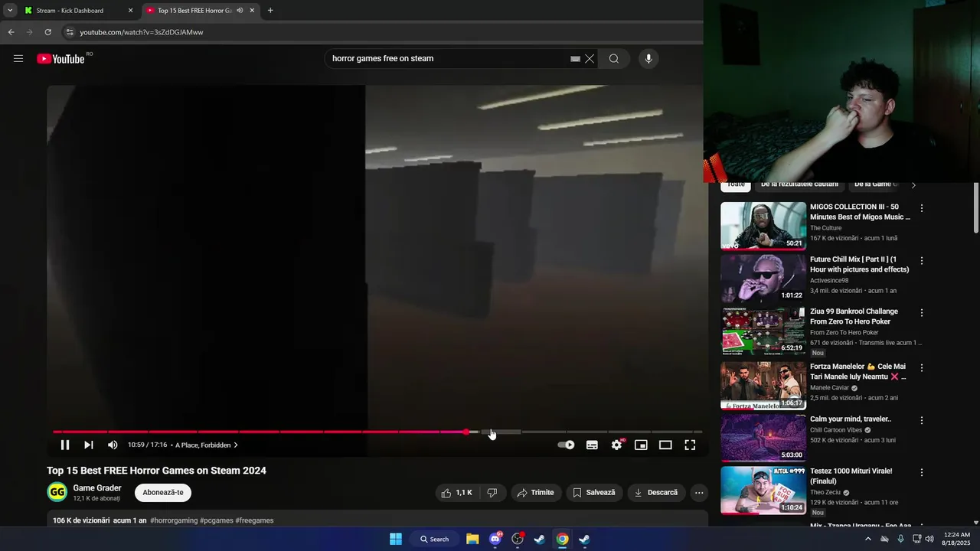The height and width of the screenshot is (551, 980).
Task: Open Windows taskbar Search
Action: tap(434, 539)
